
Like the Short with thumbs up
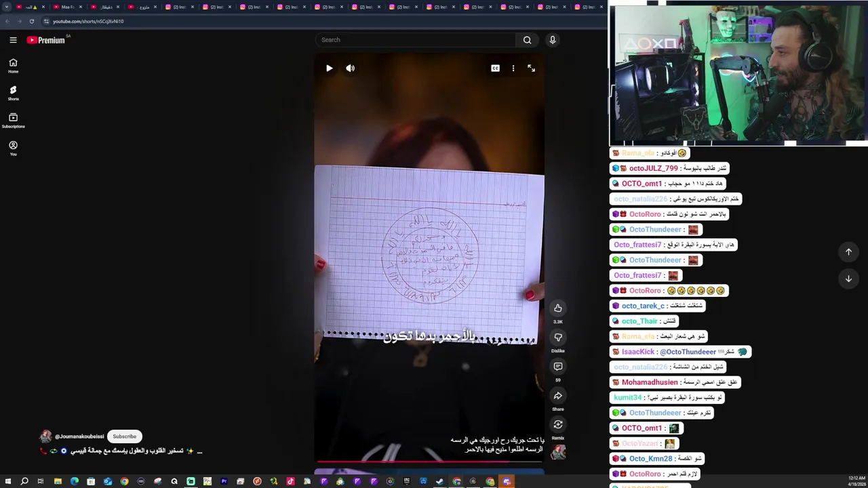[x=558, y=308]
